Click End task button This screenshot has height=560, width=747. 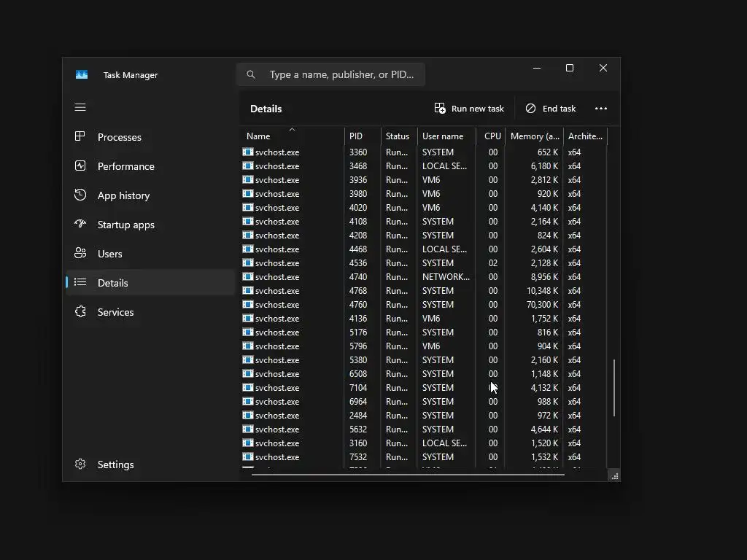click(551, 109)
